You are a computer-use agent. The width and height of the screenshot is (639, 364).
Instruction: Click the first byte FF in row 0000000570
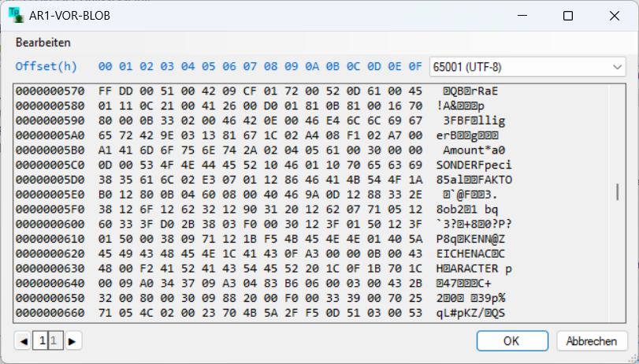coord(106,91)
